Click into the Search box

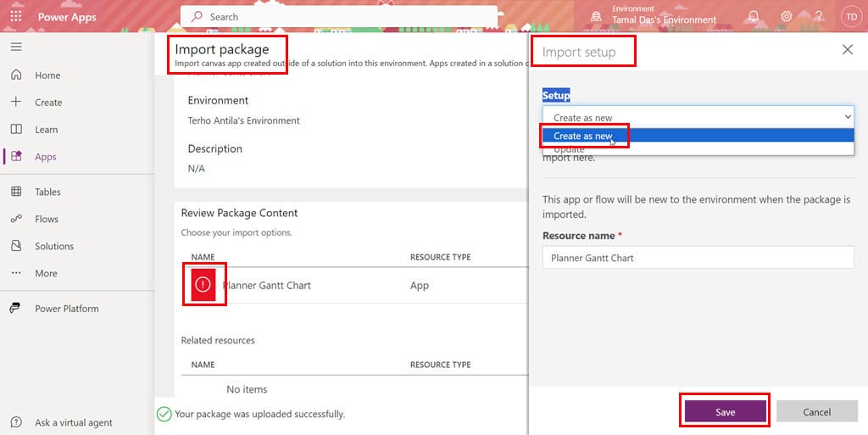[339, 17]
